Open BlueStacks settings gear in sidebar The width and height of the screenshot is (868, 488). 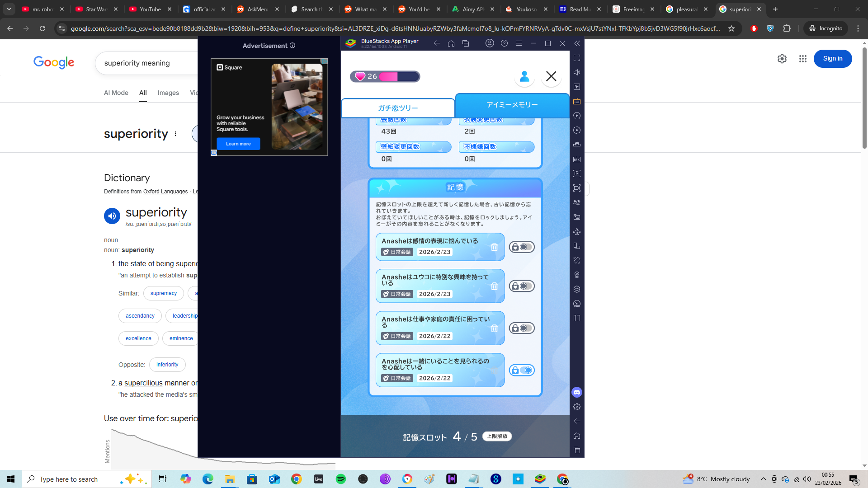pyautogui.click(x=577, y=407)
